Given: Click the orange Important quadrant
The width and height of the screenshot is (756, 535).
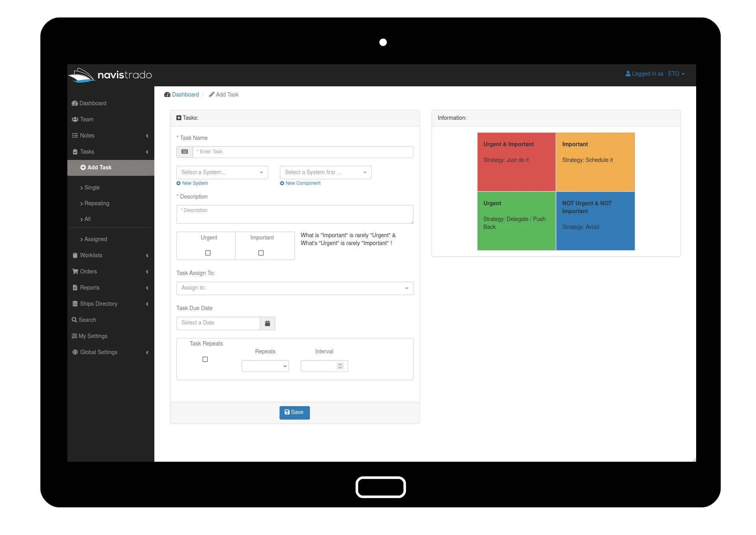Looking at the screenshot, I should tap(595, 162).
